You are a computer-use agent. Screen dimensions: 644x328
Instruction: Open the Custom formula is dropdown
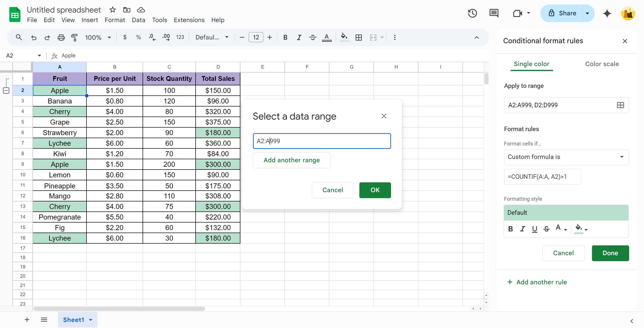[x=566, y=157]
